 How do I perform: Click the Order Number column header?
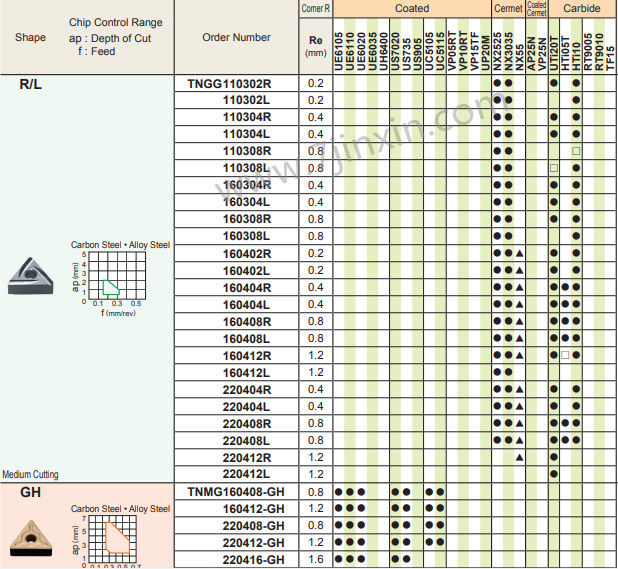tap(236, 38)
